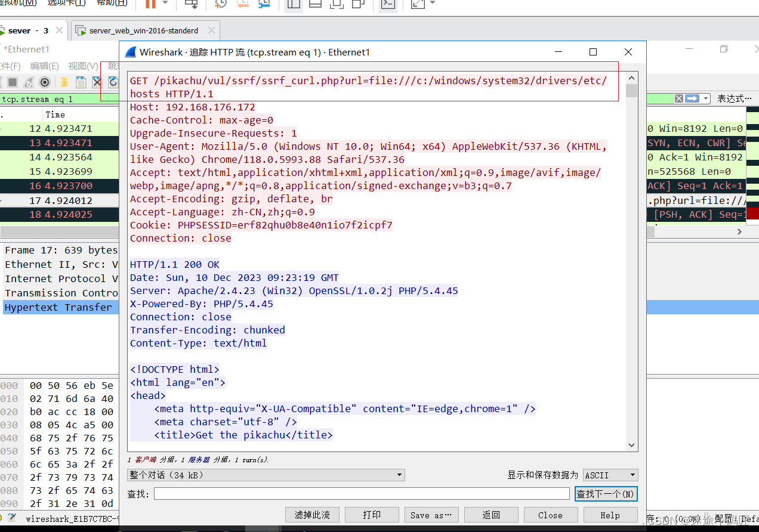The width and height of the screenshot is (759, 532).
Task: Reload capture file toolbar icon
Action: [113, 82]
